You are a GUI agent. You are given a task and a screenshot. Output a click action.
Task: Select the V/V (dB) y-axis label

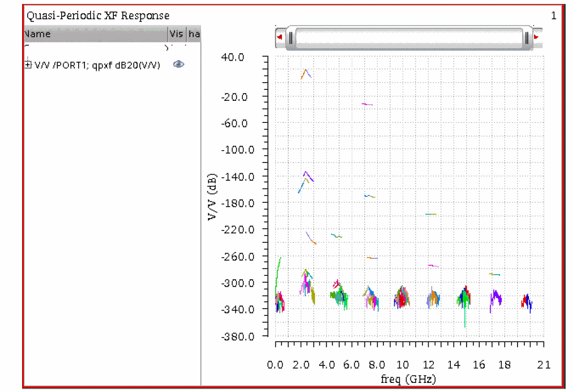pos(212,196)
